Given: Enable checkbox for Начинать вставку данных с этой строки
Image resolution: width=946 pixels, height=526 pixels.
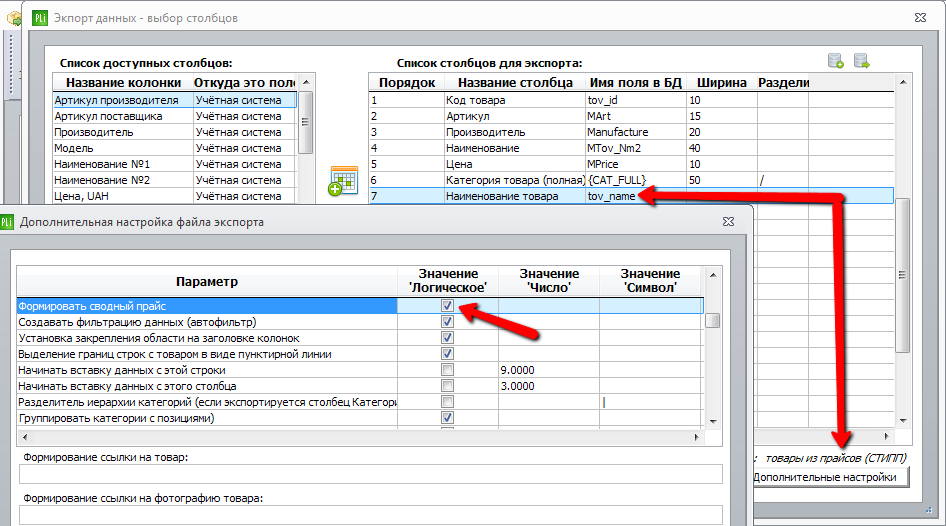Looking at the screenshot, I should (447, 370).
